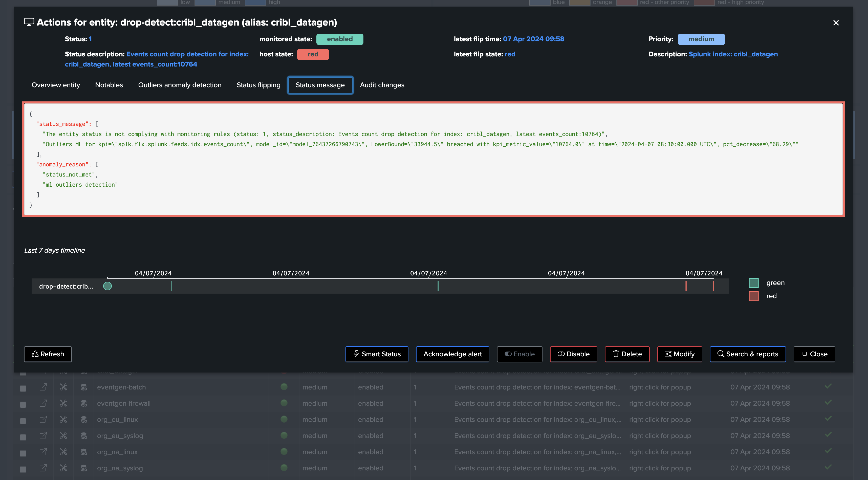The width and height of the screenshot is (868, 480).
Task: Click database icon on org_eu_linux row
Action: tap(84, 419)
